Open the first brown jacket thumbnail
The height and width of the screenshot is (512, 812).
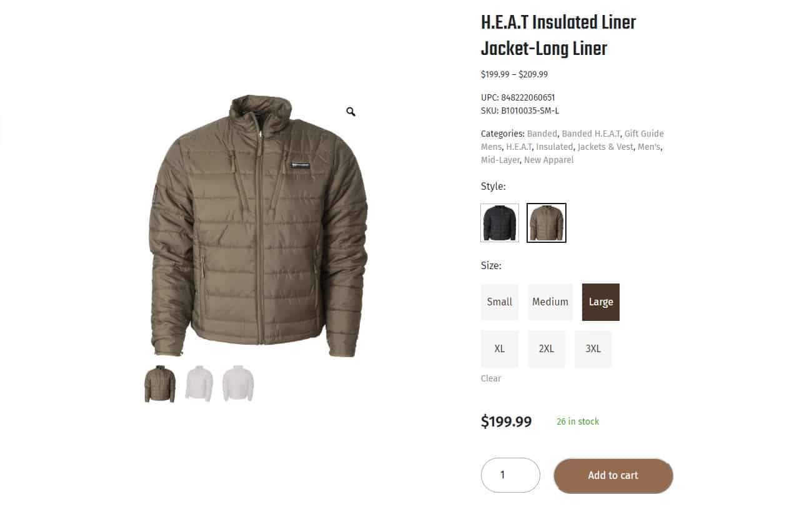[x=160, y=384]
